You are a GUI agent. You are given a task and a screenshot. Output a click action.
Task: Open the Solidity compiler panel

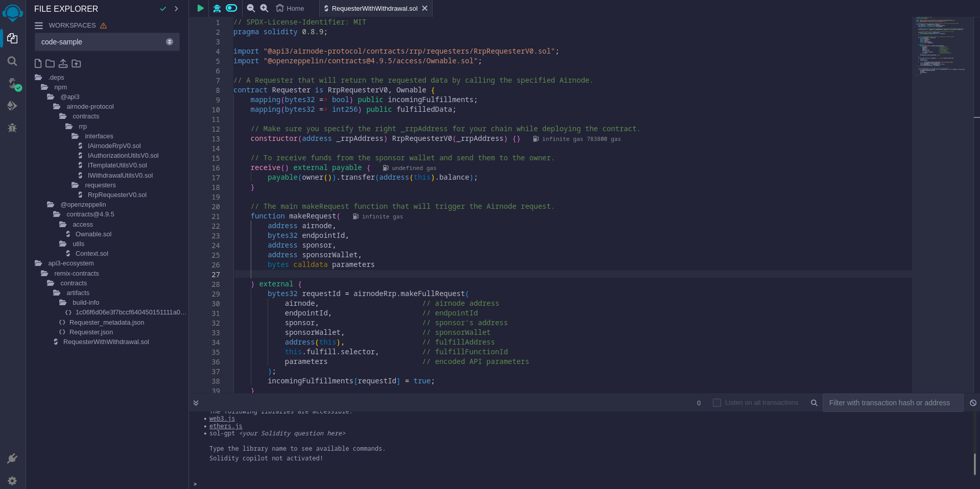pyautogui.click(x=12, y=85)
